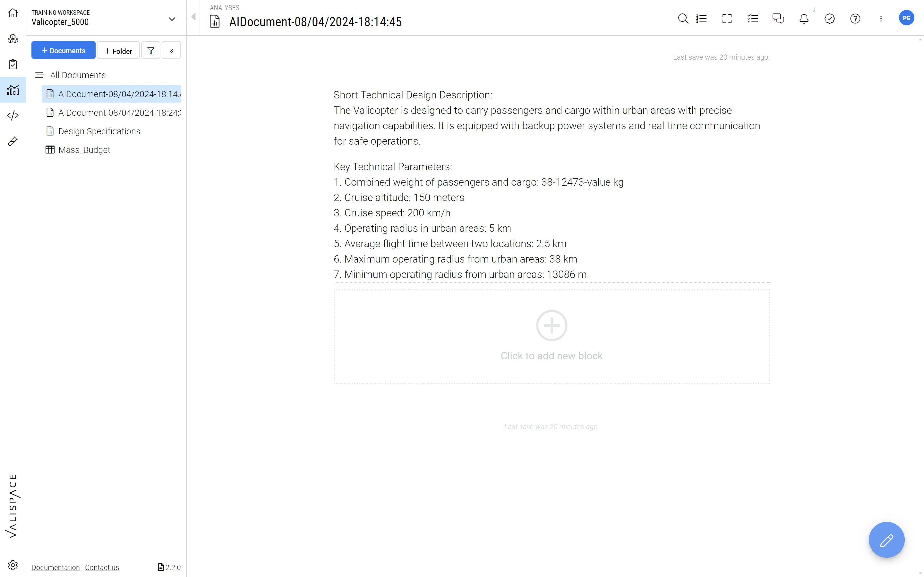Toggle the All Documents list menu
This screenshot has height=577, width=924.
point(40,75)
